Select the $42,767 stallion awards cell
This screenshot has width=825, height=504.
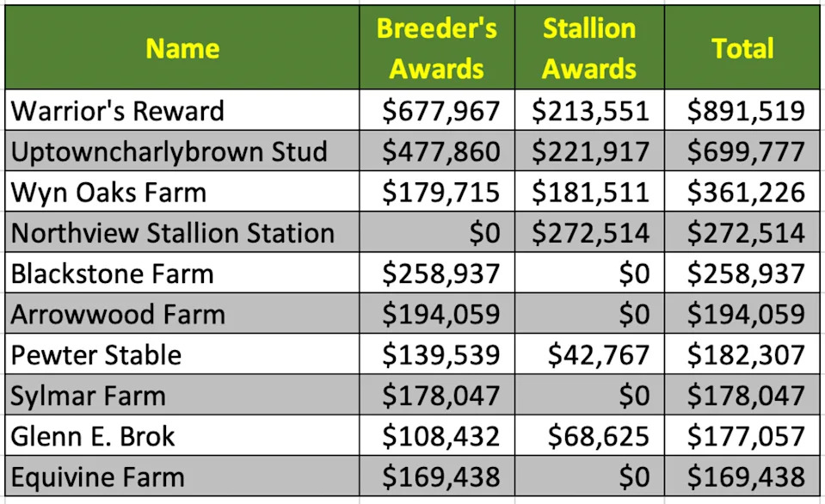pyautogui.click(x=589, y=354)
